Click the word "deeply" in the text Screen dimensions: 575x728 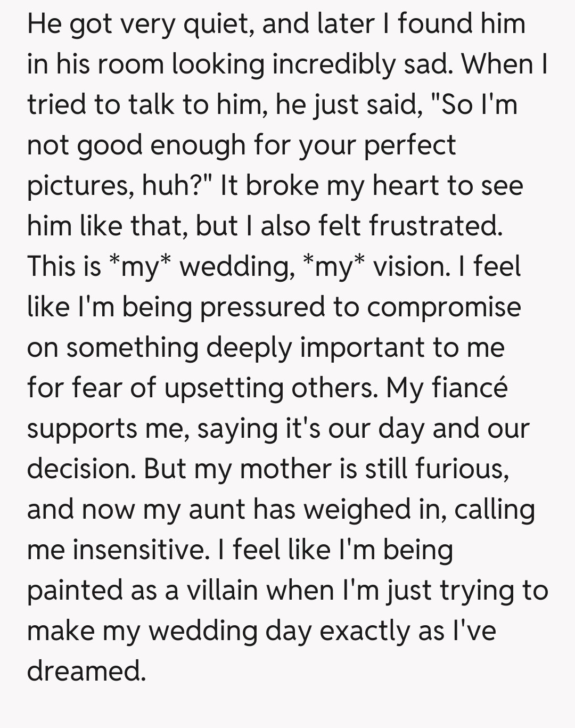[249, 348]
